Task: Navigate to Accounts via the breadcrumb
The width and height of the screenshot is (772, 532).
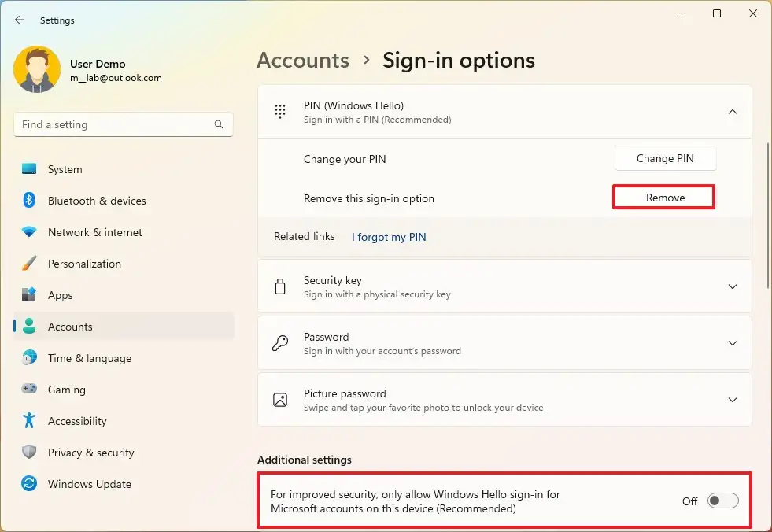Action: pyautogui.click(x=302, y=60)
